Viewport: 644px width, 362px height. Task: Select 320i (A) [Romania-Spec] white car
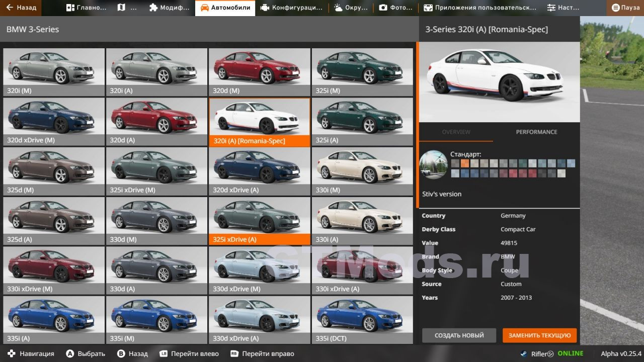point(259,122)
